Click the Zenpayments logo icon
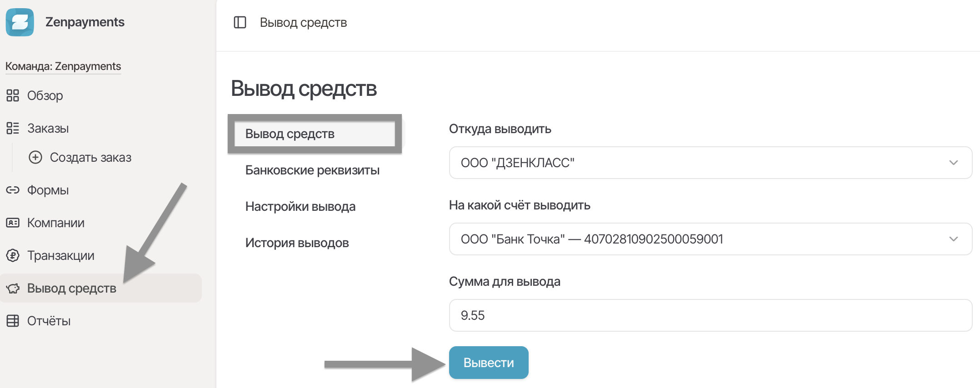Image resolution: width=980 pixels, height=388 pixels. [x=20, y=22]
